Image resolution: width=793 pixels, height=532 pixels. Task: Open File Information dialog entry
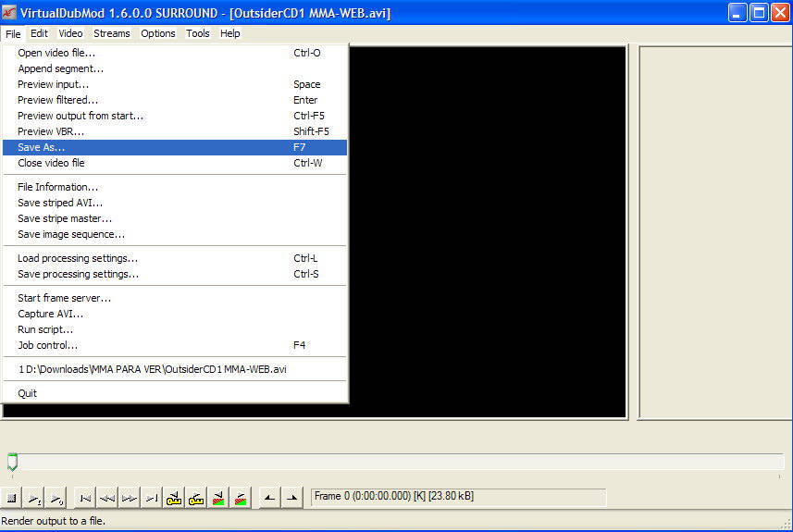point(175,187)
